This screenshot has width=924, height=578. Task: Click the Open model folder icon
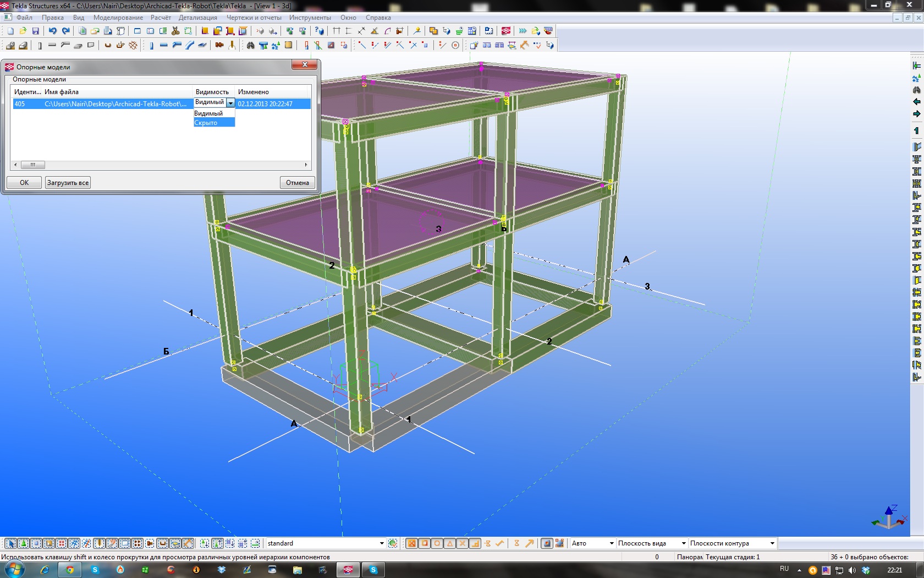[x=23, y=31]
